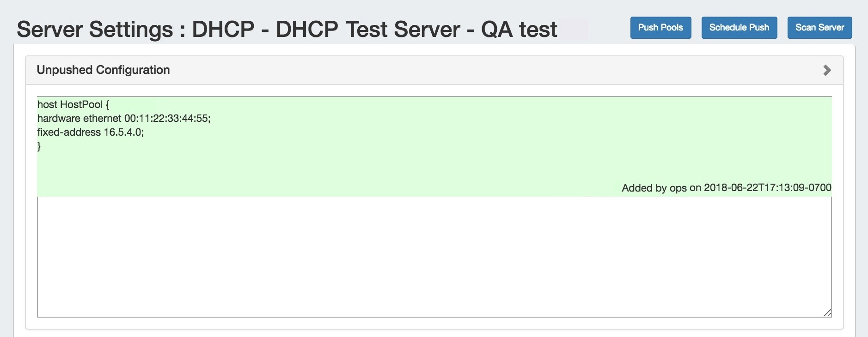
Task: Click "QA test" in the page heading
Action: [519, 30]
